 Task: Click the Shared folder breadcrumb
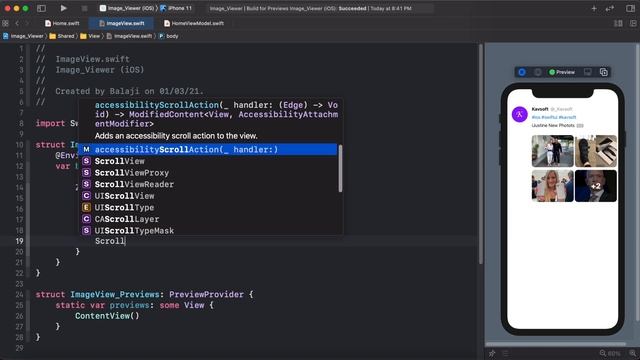tap(62, 36)
